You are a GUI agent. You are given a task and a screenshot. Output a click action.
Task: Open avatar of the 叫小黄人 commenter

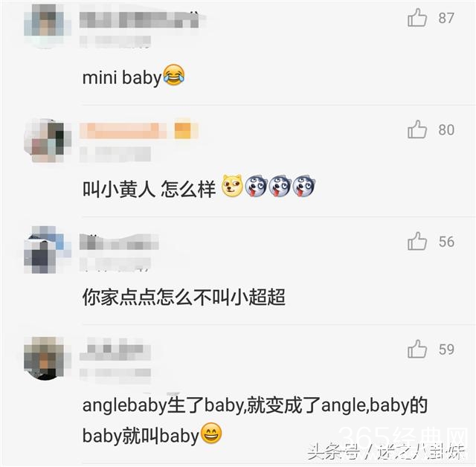point(47,141)
